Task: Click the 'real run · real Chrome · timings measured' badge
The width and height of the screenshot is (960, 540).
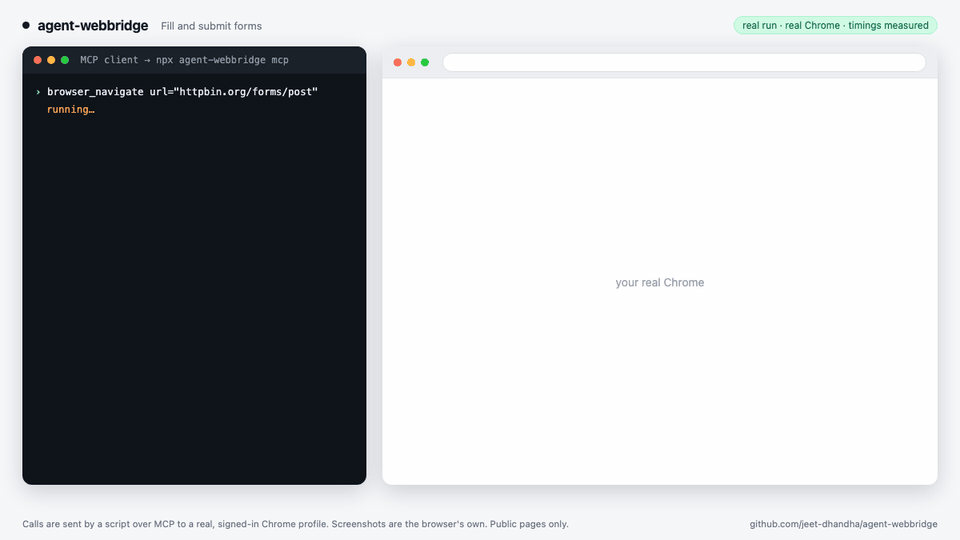Action: pos(835,25)
